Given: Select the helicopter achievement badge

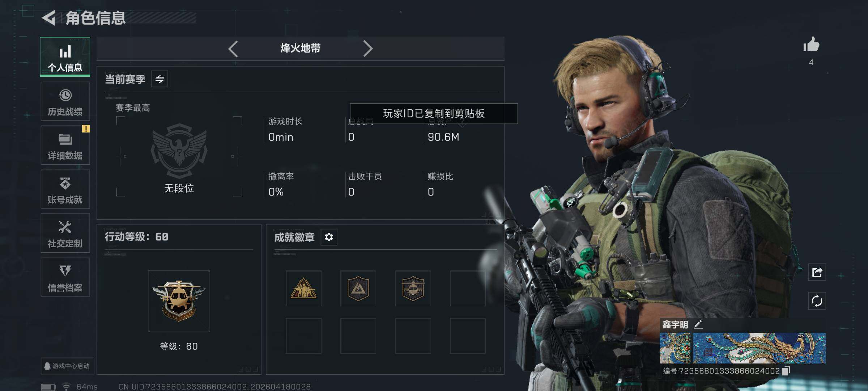Looking at the screenshot, I should pos(413,289).
